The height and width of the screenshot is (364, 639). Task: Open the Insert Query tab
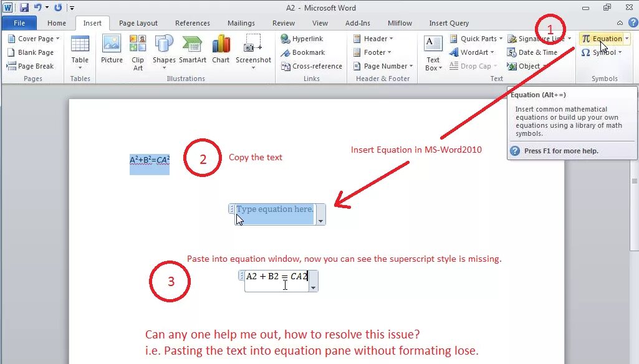(x=449, y=23)
